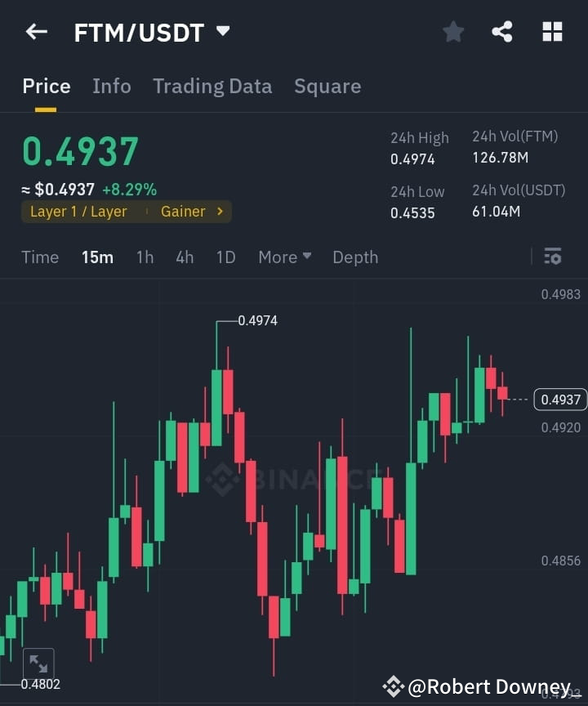Viewport: 588px width, 706px height.
Task: Tap the back arrow to exit chart
Action: point(36,32)
